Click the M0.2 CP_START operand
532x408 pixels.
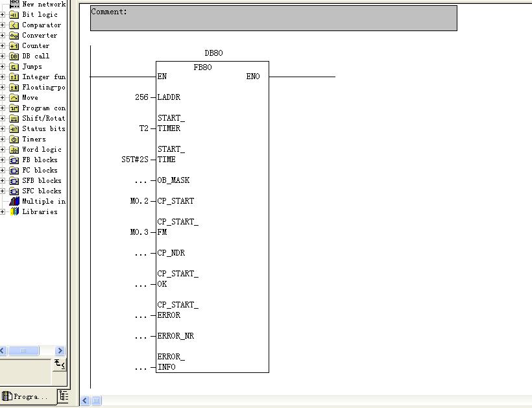click(139, 201)
